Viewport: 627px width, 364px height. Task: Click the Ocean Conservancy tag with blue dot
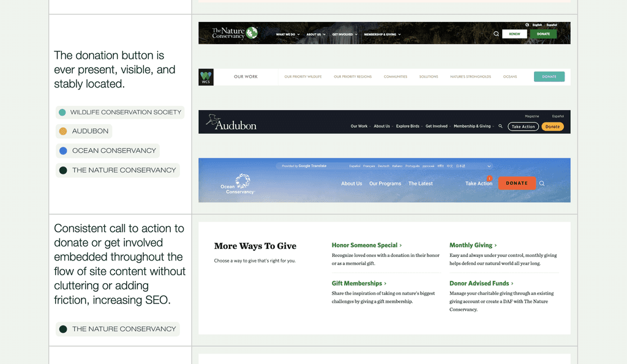click(108, 150)
